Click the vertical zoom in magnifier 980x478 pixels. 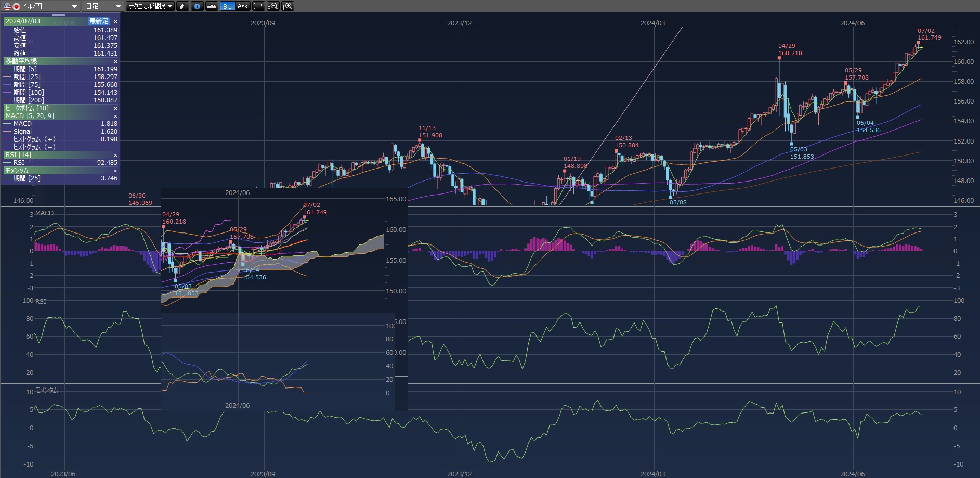(x=288, y=6)
